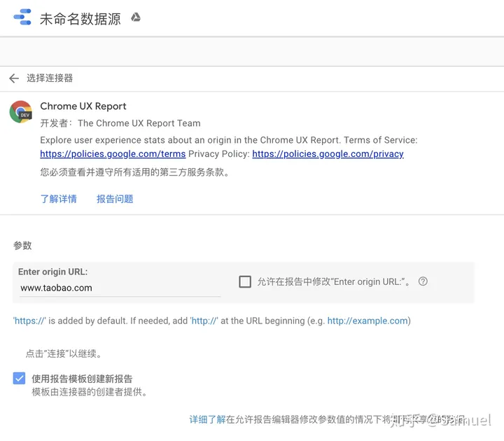Open the policies.google.com/terms link
The width and height of the screenshot is (504, 441).
pos(113,154)
